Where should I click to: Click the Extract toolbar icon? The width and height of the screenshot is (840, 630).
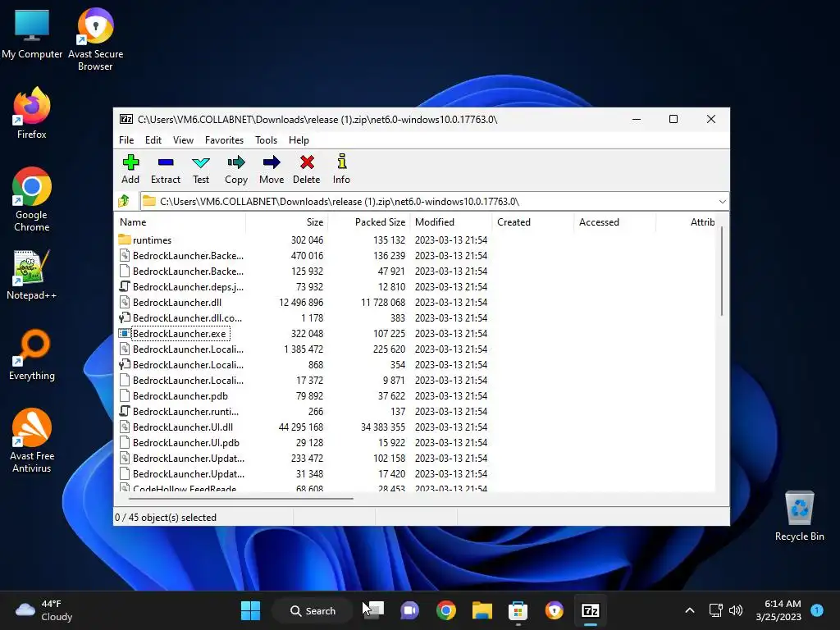(166, 162)
